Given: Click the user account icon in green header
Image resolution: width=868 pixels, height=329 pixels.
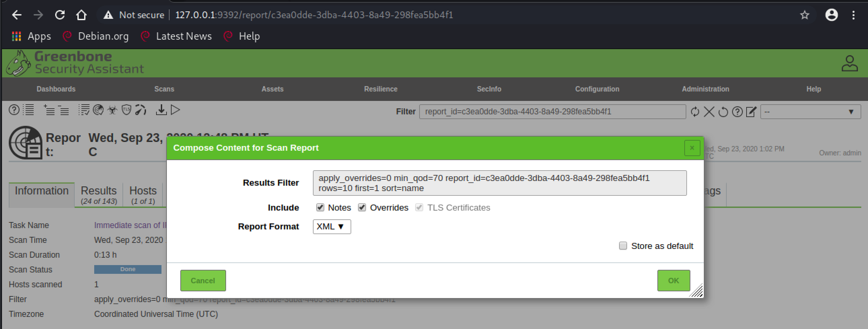Looking at the screenshot, I should (x=849, y=64).
